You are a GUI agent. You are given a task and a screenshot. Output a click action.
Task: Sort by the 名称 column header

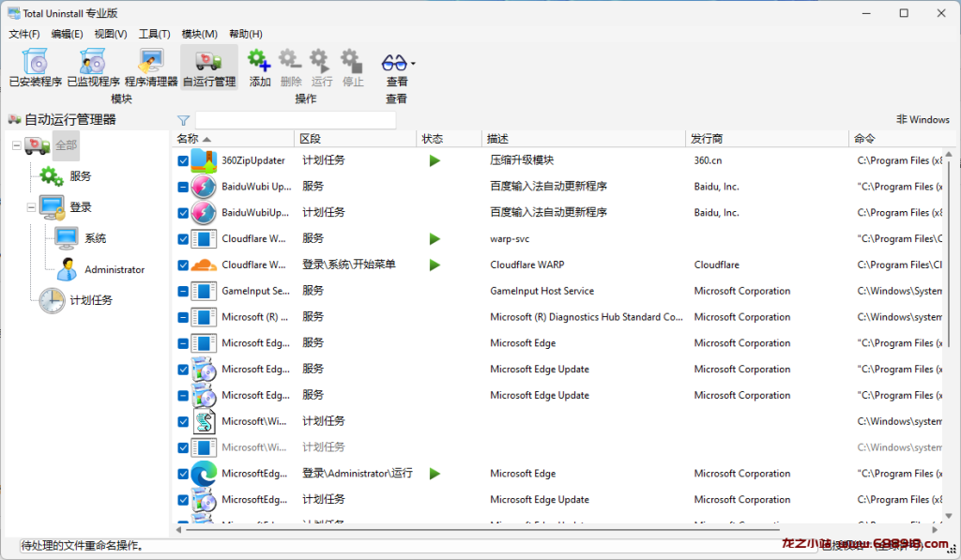(233, 139)
